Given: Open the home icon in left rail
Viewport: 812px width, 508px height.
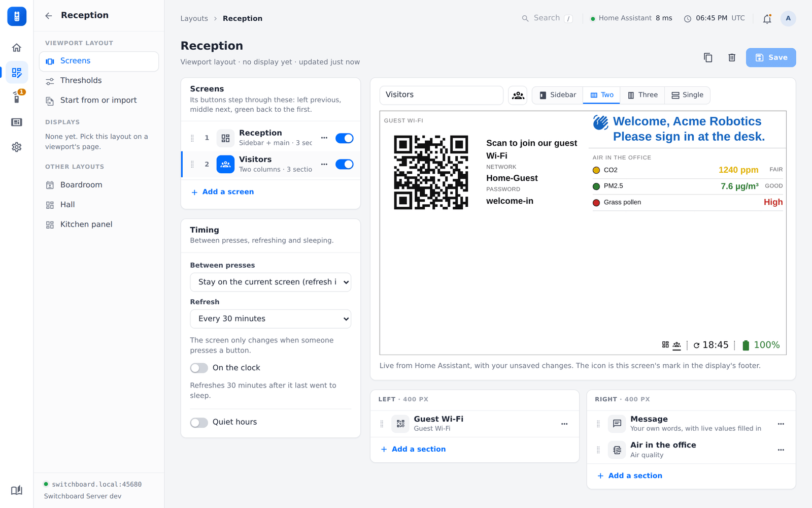Looking at the screenshot, I should [x=17, y=48].
